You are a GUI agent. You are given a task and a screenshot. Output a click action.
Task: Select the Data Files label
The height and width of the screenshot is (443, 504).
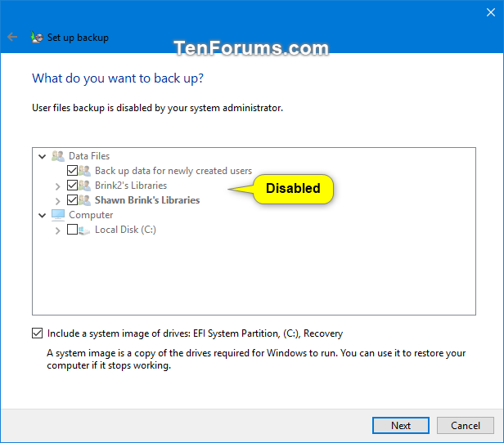pyautogui.click(x=89, y=156)
